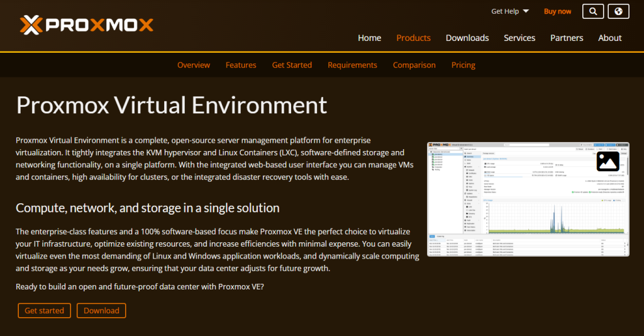This screenshot has width=644, height=336.
Task: Open the Downloads menu
Action: tap(467, 38)
